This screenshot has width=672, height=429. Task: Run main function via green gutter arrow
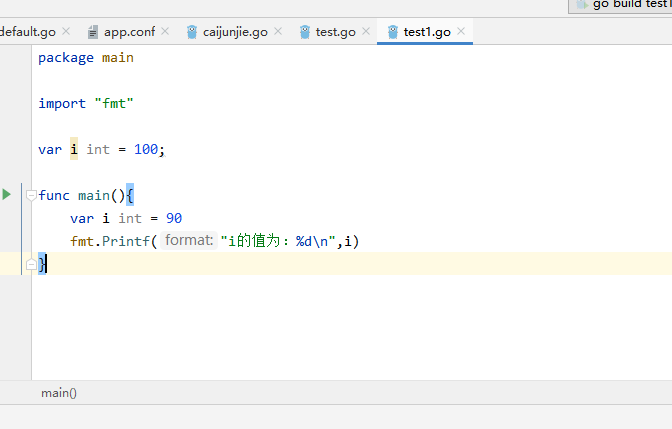click(x=6, y=195)
